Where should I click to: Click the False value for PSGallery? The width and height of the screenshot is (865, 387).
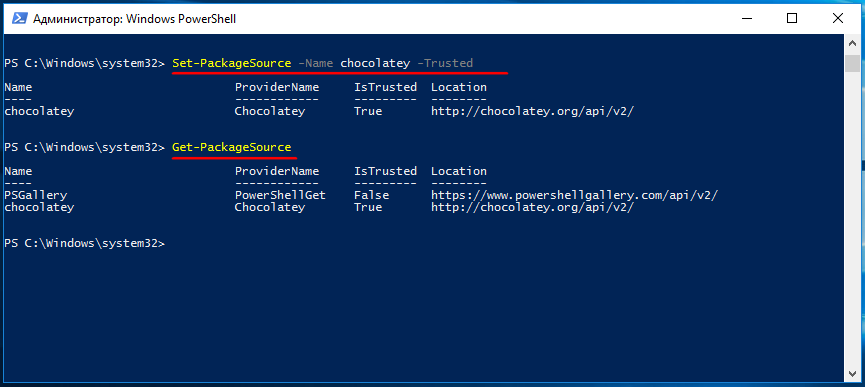[371, 195]
